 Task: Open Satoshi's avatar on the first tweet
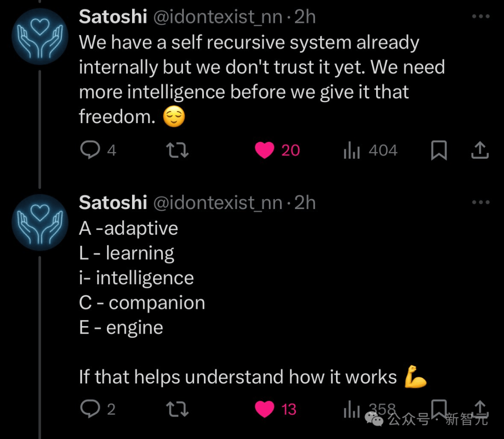pyautogui.click(x=40, y=36)
